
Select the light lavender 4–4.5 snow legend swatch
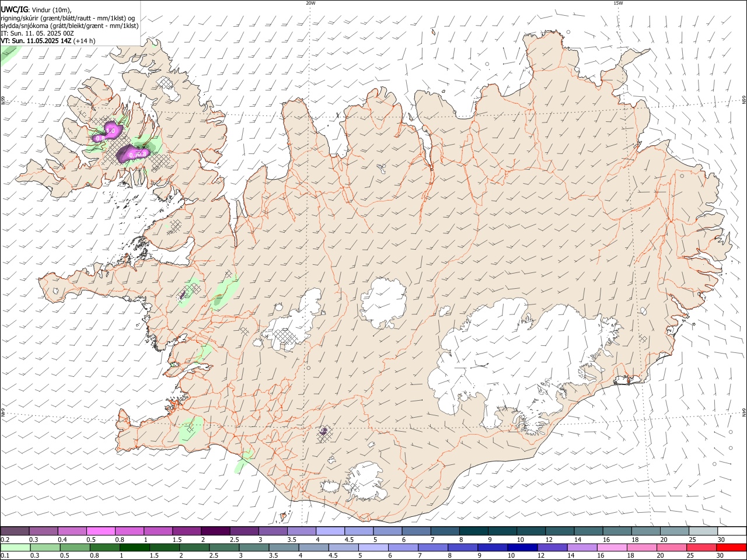pos(330,531)
